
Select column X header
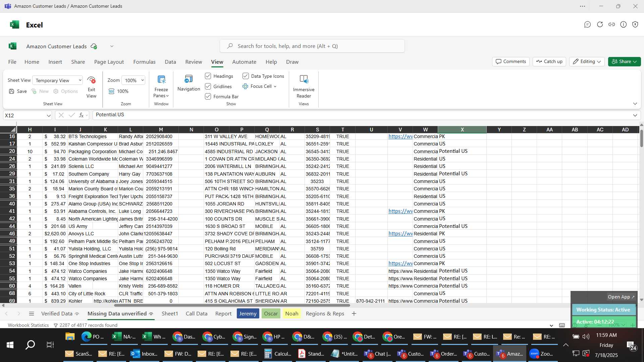[x=462, y=130]
